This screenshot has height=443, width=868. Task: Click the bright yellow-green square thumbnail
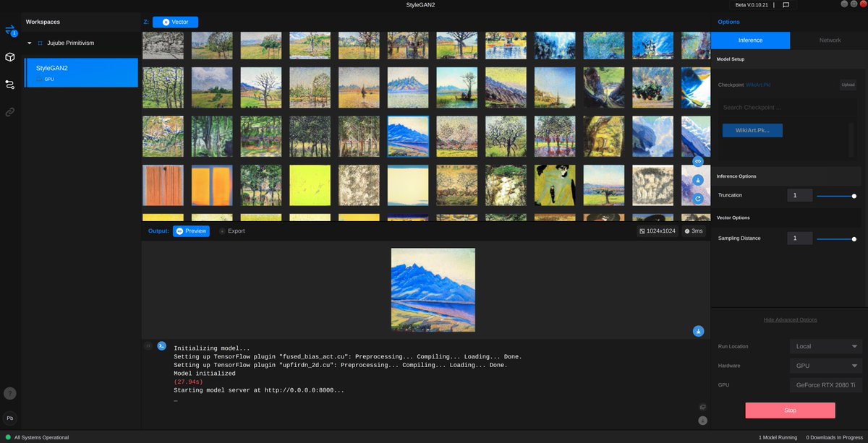(310, 186)
